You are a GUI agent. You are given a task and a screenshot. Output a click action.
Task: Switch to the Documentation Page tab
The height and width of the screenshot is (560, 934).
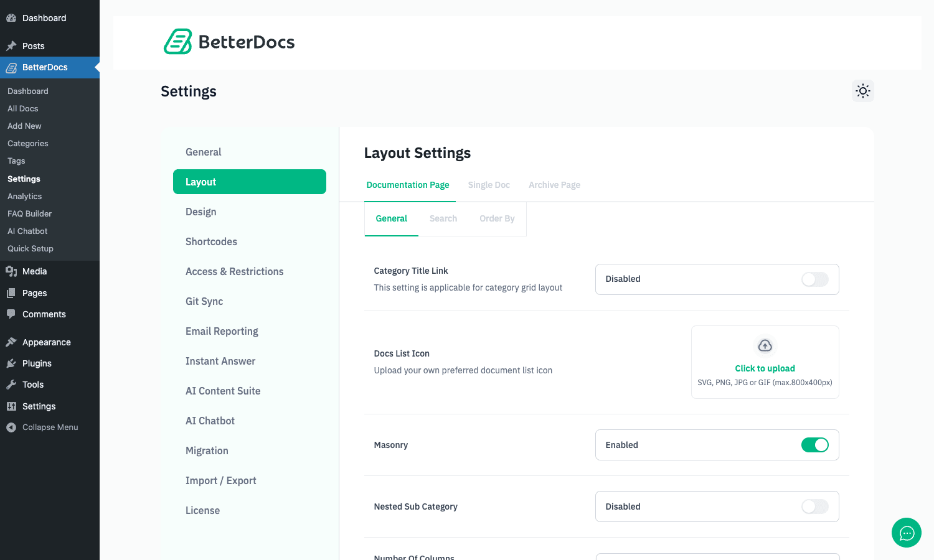(408, 185)
